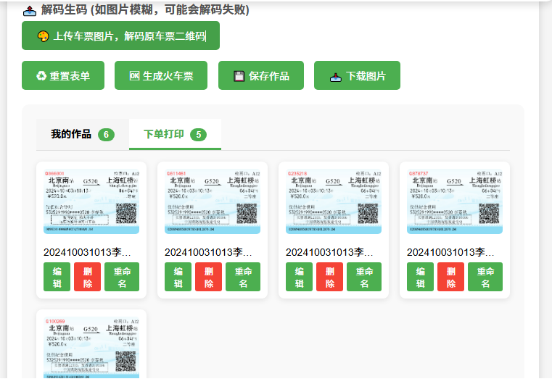Edit the G235218 ticket card
552x392 pixels.
[x=300, y=277]
